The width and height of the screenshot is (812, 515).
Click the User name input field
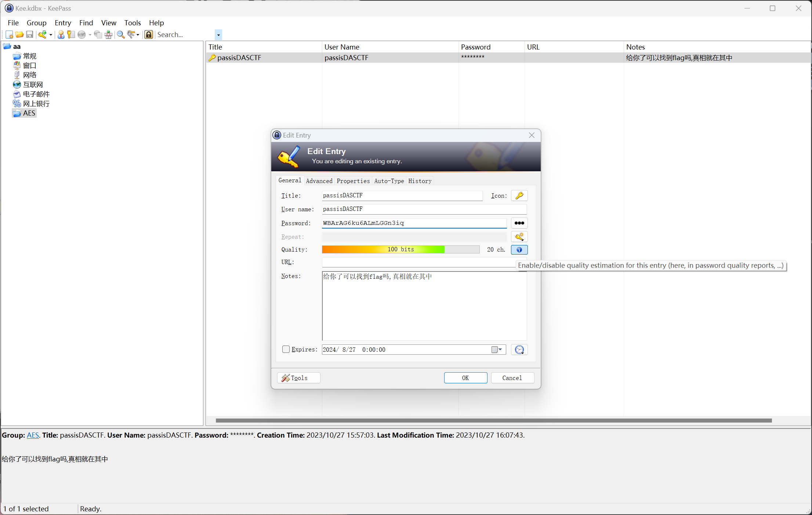pos(424,209)
